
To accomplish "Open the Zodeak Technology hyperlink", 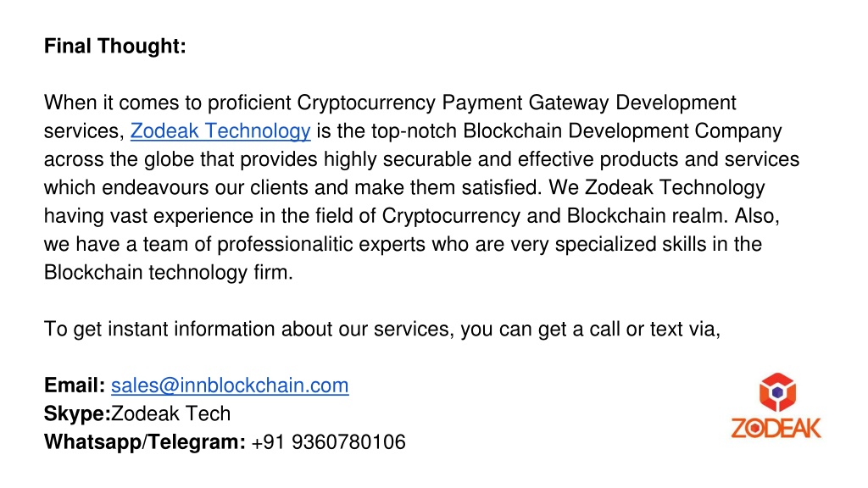I will click(x=220, y=131).
